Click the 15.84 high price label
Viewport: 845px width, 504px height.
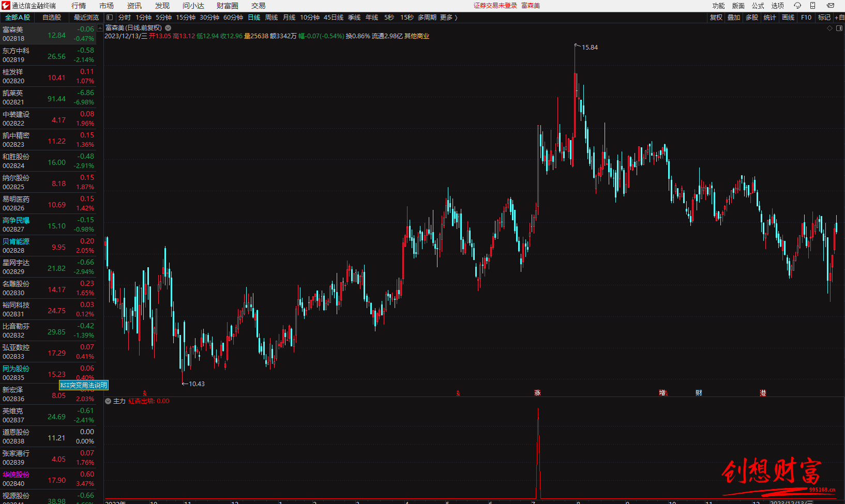point(590,48)
